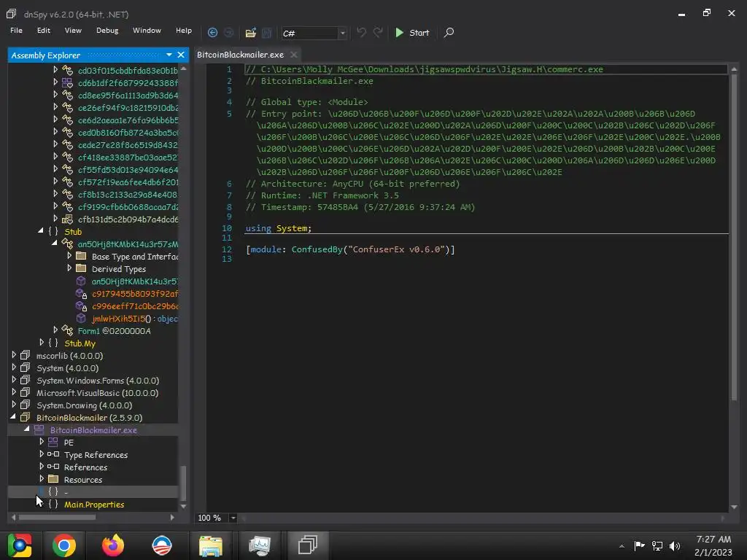Open the Window menu
747x560 pixels.
(147, 30)
